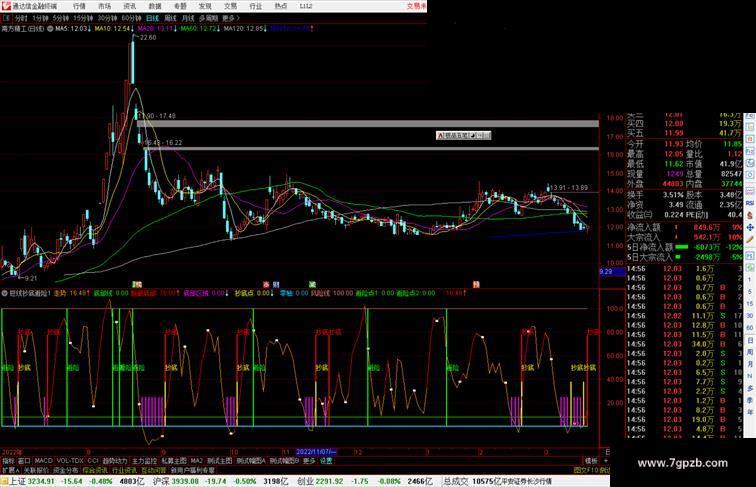Click the 沪深 index value in status bar

(186, 482)
